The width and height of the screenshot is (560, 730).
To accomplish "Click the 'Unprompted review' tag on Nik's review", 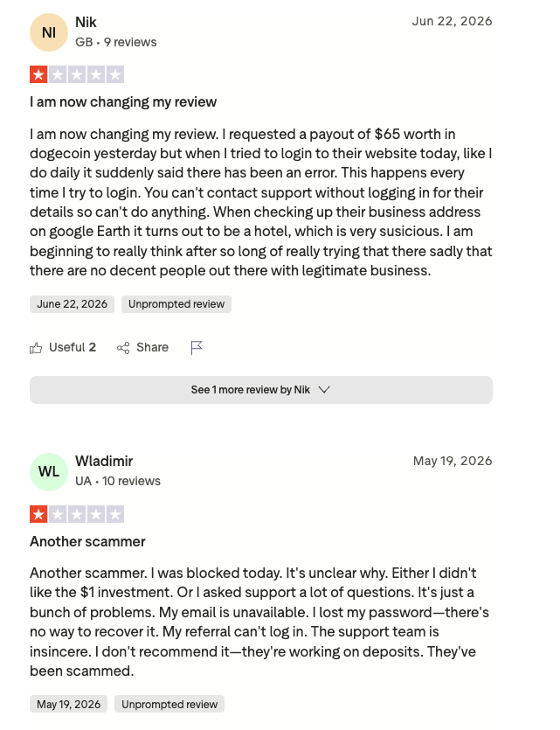I will [x=176, y=304].
